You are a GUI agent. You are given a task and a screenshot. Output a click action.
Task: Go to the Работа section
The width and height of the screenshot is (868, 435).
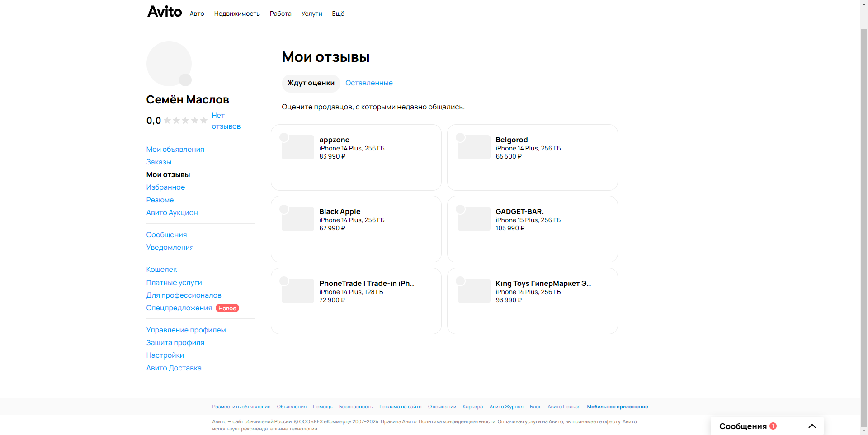tap(281, 14)
